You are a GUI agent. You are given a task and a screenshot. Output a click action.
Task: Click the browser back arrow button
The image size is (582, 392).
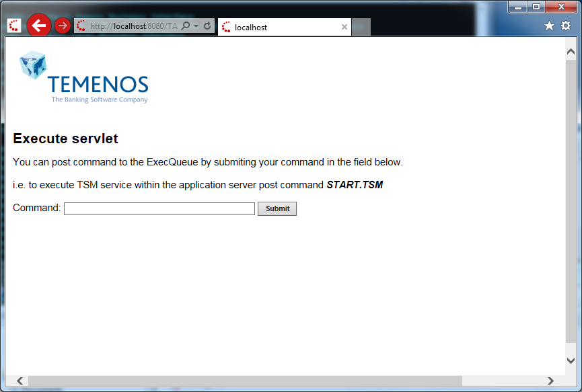click(x=39, y=26)
